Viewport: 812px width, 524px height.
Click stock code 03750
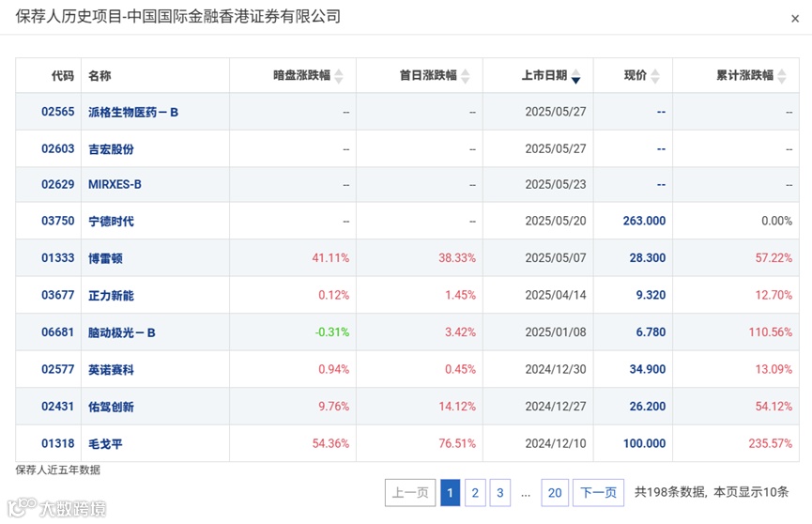58,221
